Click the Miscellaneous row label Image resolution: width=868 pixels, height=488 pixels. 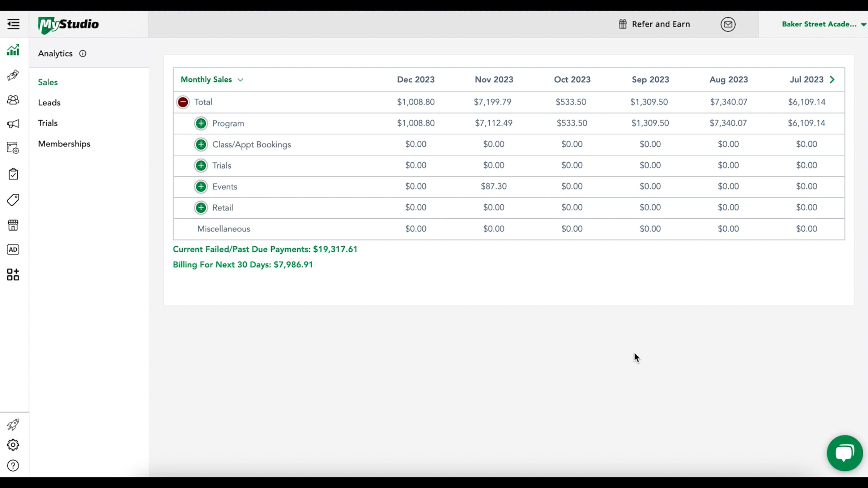pos(224,229)
